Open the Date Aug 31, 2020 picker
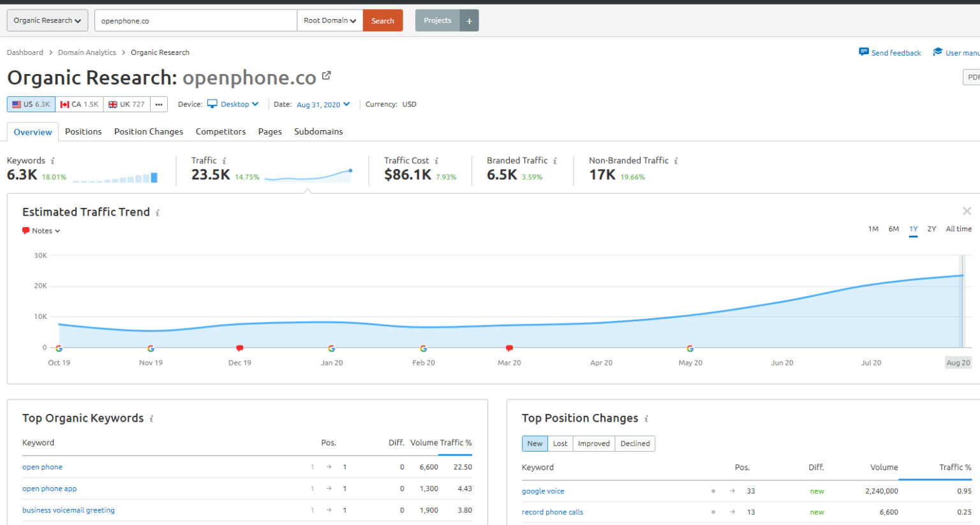Viewport: 980px width, 525px height. coord(323,105)
